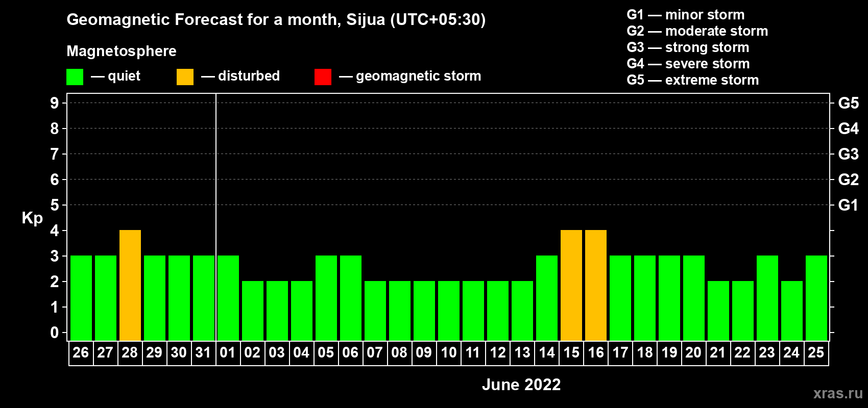Screen dimensions: 868x408
Task: Click the green quiet legend swatch
Action: click(x=75, y=77)
